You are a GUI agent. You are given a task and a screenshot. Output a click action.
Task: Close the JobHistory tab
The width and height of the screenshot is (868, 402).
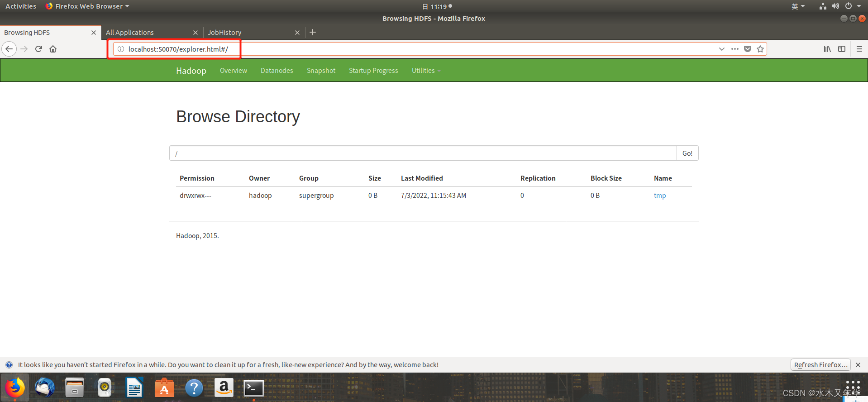pos(297,33)
